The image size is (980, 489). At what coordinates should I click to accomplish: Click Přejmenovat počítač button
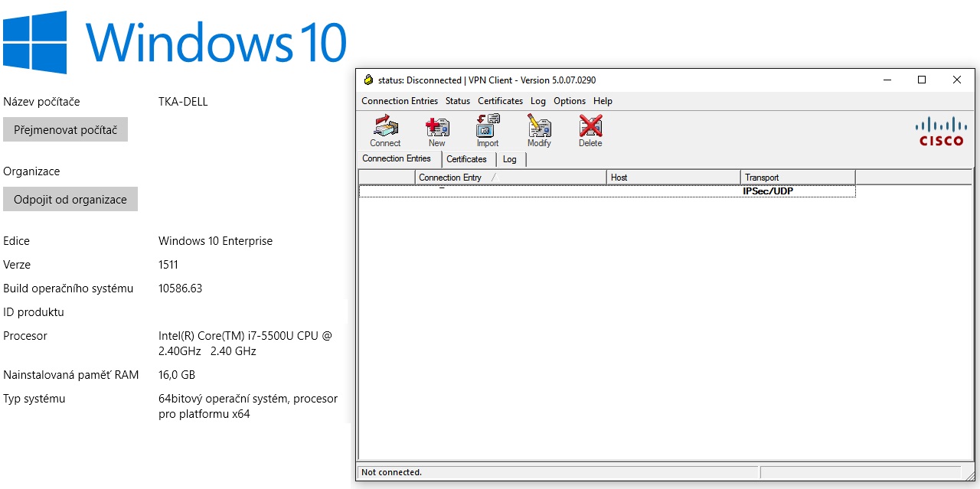65,130
